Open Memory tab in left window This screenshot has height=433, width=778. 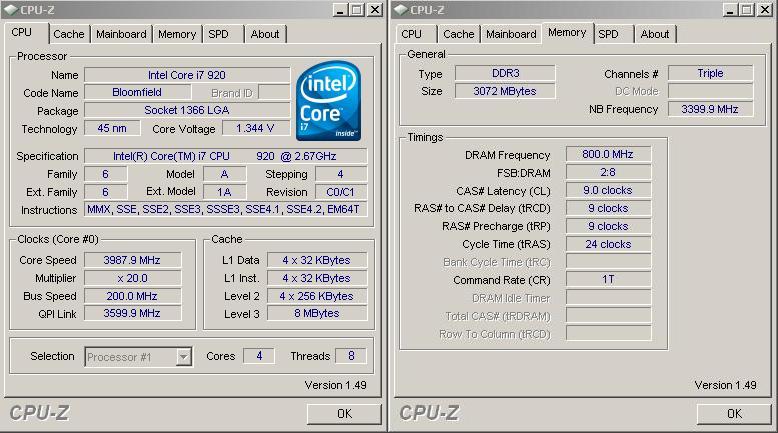[x=177, y=34]
